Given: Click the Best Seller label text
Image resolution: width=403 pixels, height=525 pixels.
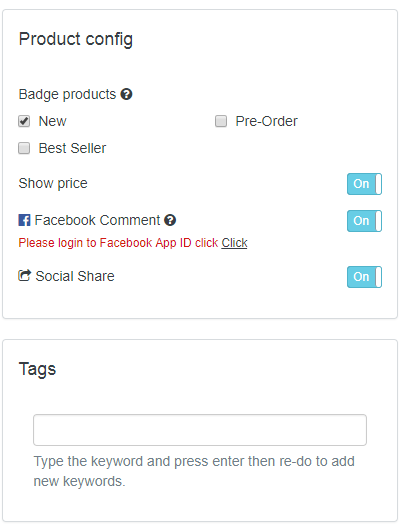Looking at the screenshot, I should 72,148.
